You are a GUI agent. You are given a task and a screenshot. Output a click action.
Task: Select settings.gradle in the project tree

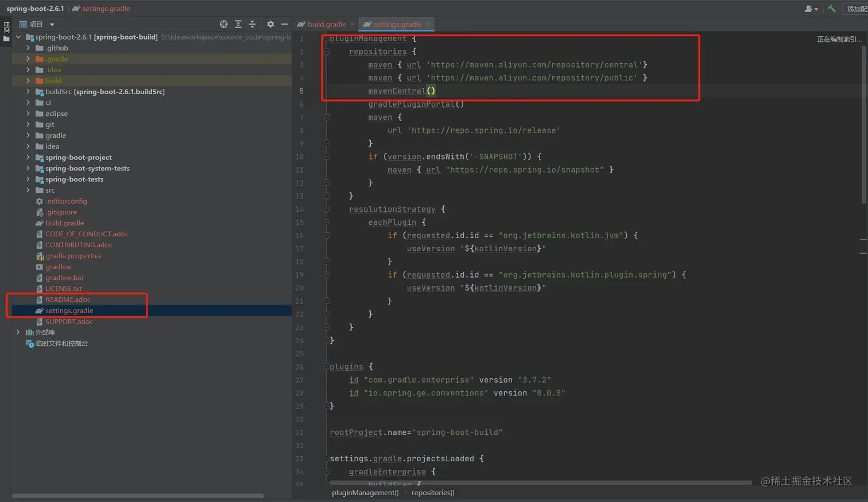(69, 310)
